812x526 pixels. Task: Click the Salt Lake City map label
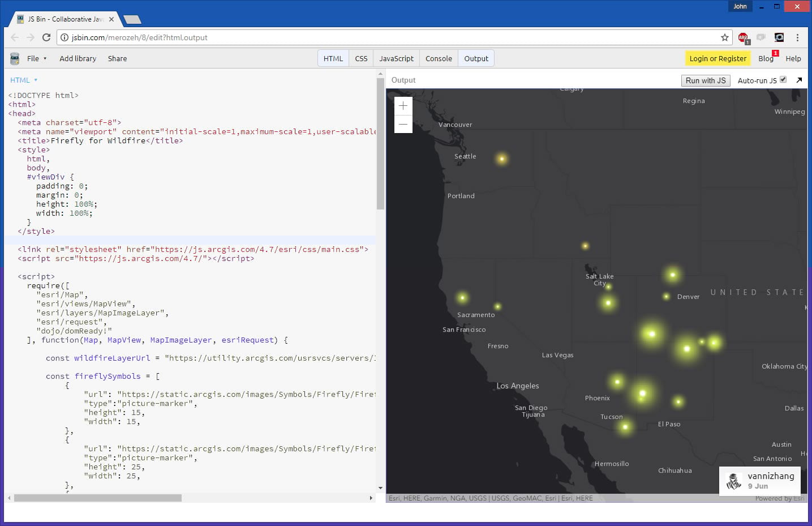tap(599, 280)
